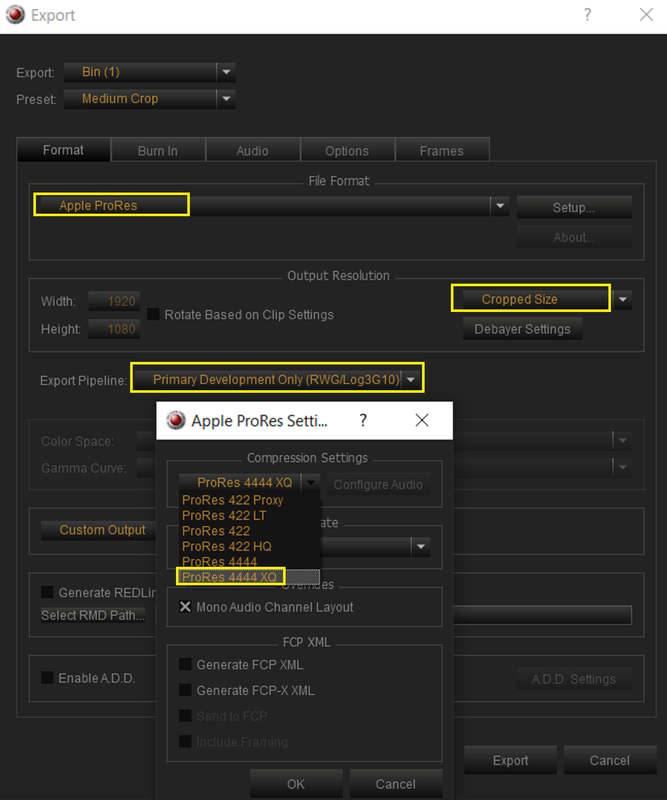This screenshot has width=667, height=800.
Task: Enable Generate FCP XML checkbox
Action: point(185,664)
